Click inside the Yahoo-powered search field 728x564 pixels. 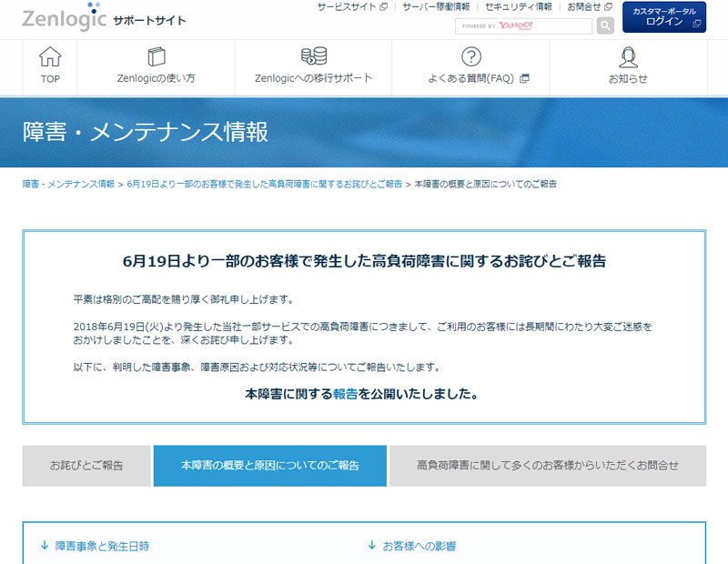click(525, 25)
